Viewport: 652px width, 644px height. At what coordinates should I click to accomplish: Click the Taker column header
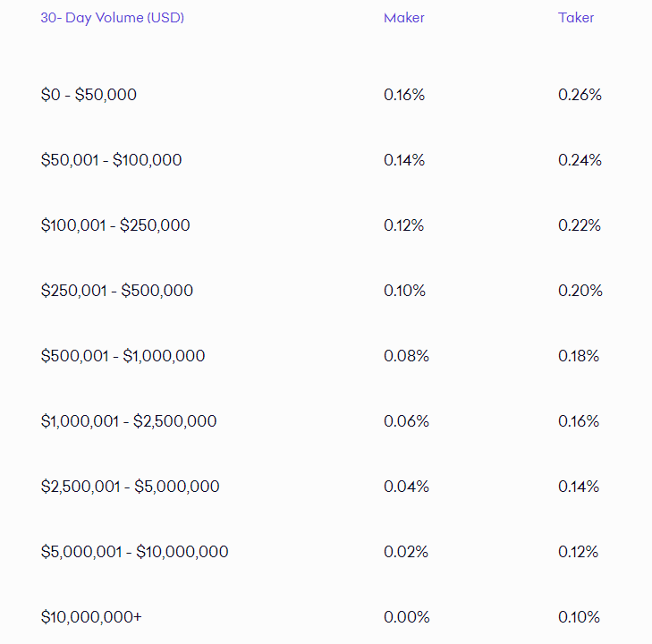pos(576,18)
